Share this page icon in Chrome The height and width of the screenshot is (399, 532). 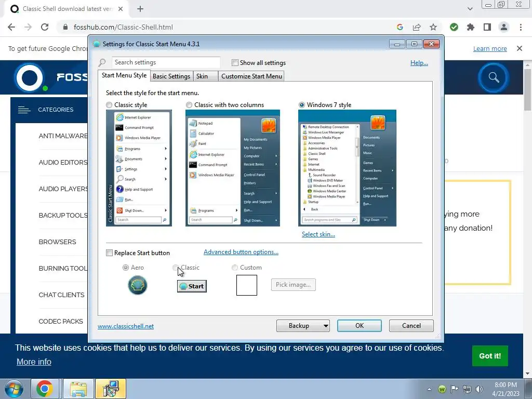click(x=417, y=27)
